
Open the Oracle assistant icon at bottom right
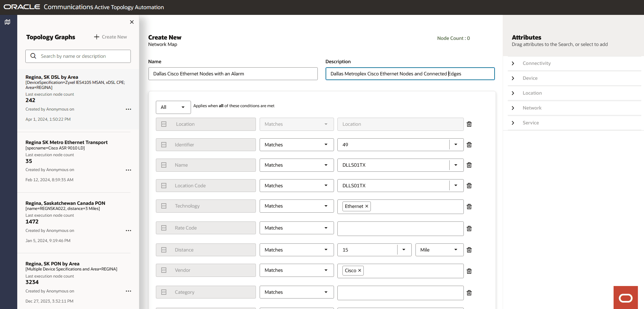tap(625, 298)
